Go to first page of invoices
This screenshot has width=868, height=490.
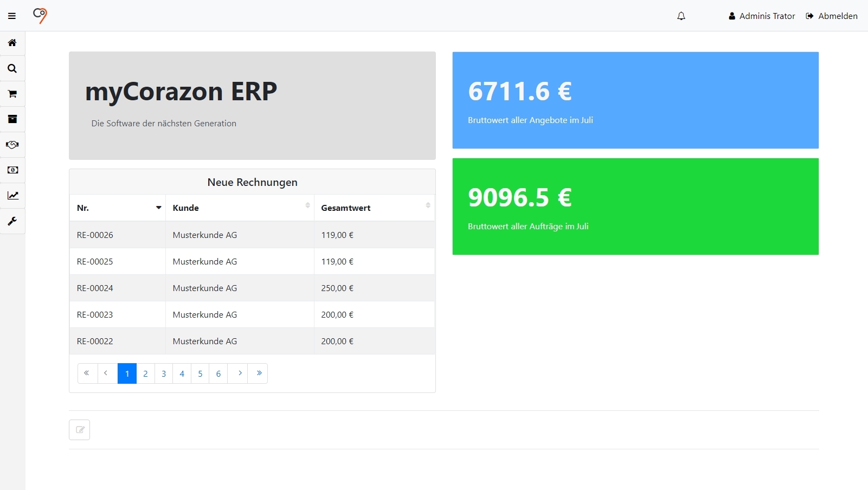click(87, 373)
